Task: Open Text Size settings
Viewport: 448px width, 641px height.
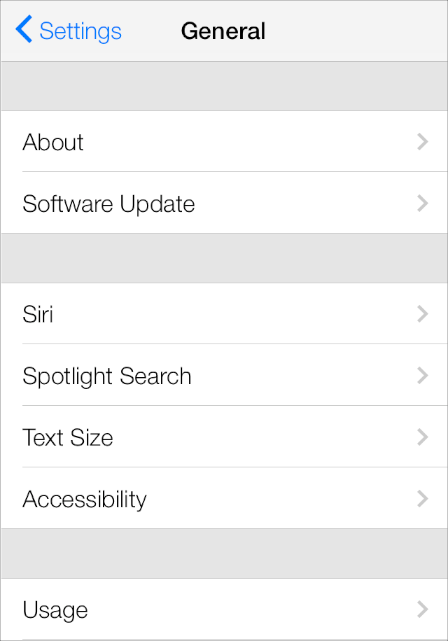Action: click(224, 437)
